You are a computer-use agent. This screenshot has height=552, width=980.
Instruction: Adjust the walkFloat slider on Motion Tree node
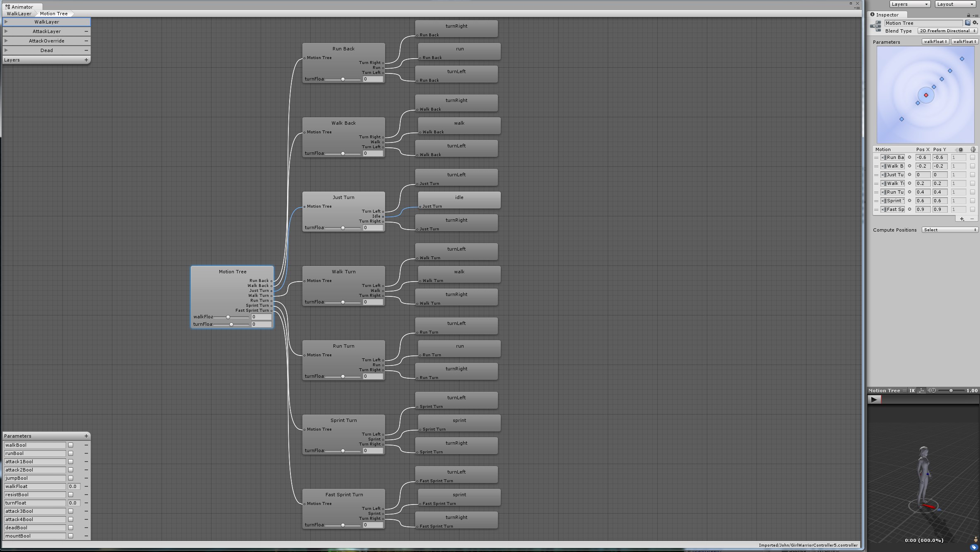pyautogui.click(x=231, y=317)
